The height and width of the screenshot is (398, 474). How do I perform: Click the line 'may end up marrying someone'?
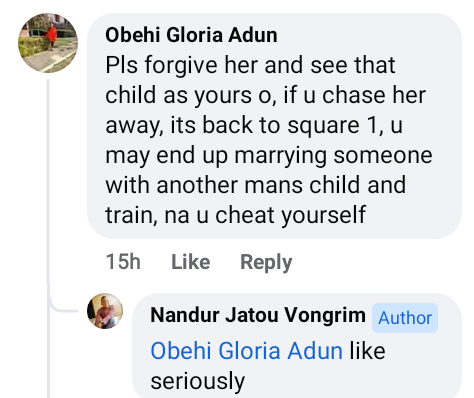(269, 155)
